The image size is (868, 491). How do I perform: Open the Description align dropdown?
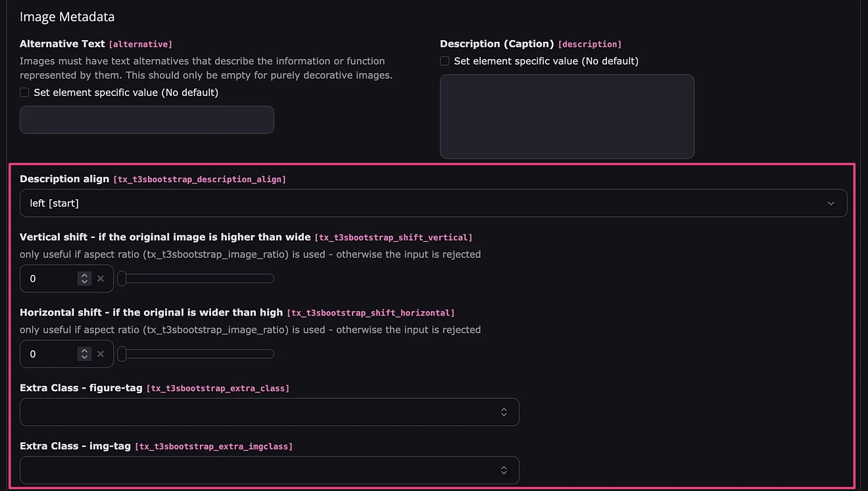433,204
